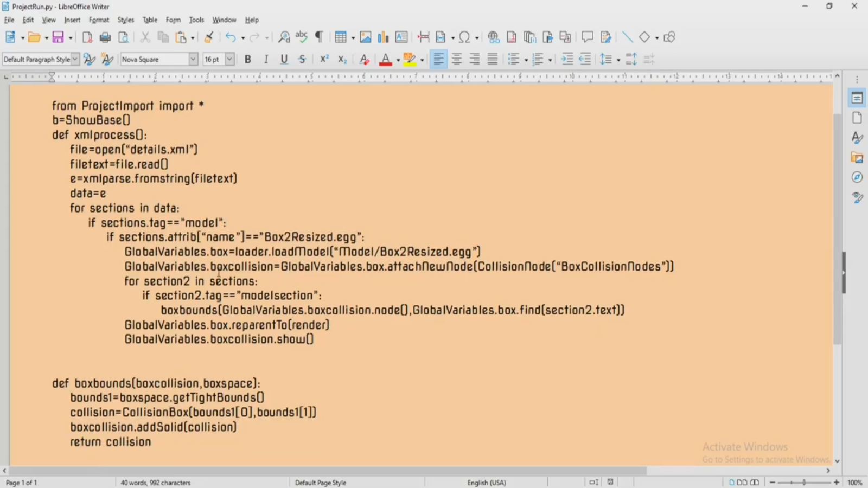Open the sidebar Navigator deck
This screenshot has height=488, width=868.
(x=857, y=177)
